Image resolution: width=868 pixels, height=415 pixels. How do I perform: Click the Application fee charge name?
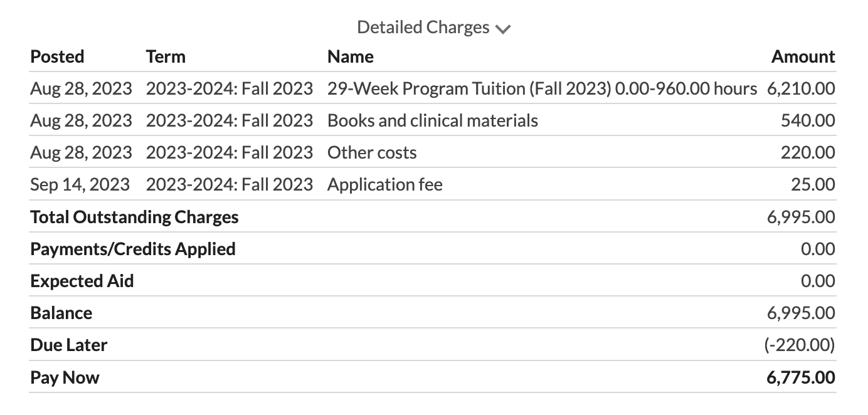[x=384, y=184]
